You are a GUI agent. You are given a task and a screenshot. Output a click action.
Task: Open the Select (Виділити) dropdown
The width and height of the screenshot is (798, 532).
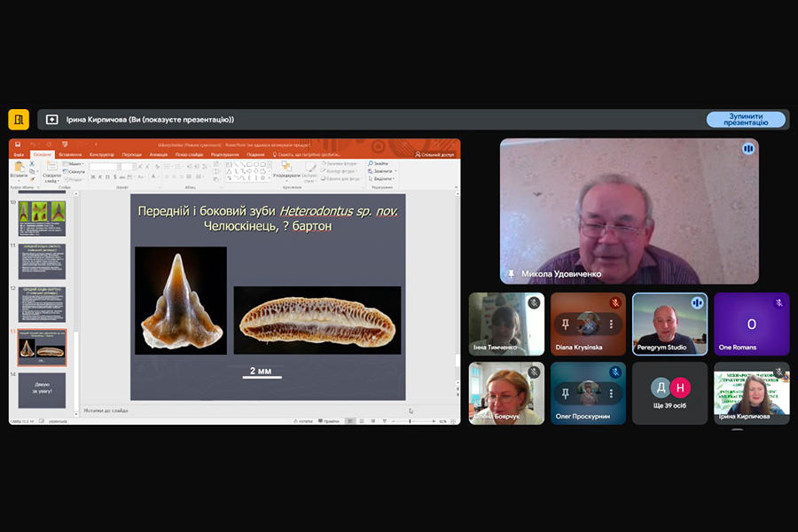(x=381, y=179)
